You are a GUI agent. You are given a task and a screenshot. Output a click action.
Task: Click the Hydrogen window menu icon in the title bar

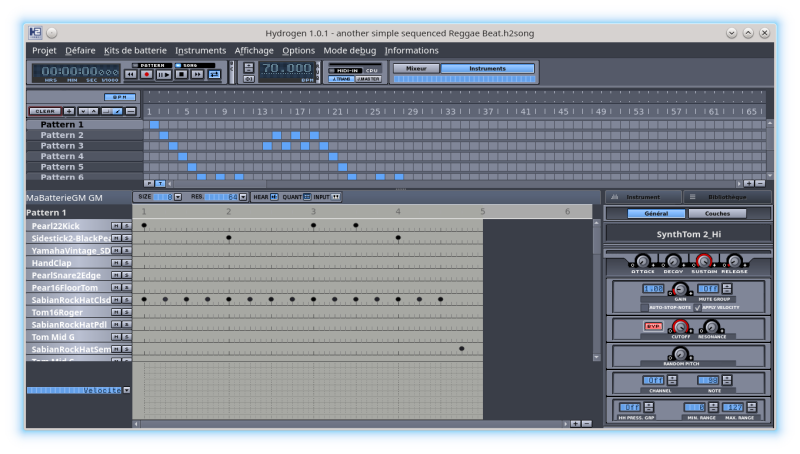click(x=35, y=33)
